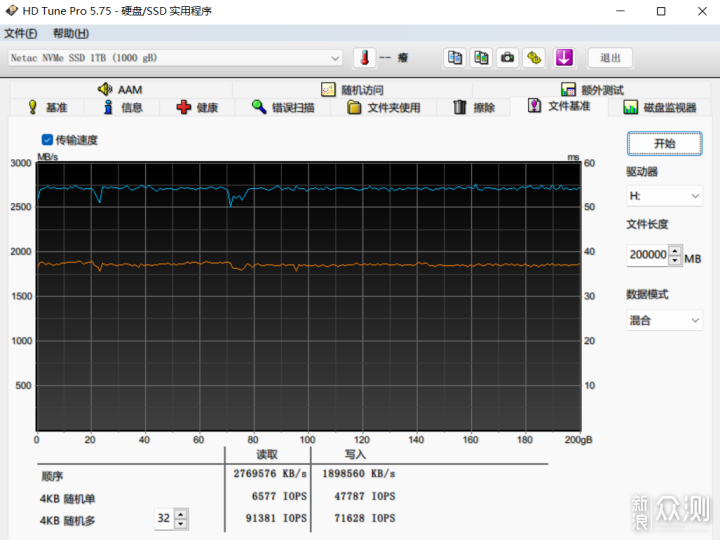Click the temperature thermometer icon
Screen dimensions: 720x540
365,58
